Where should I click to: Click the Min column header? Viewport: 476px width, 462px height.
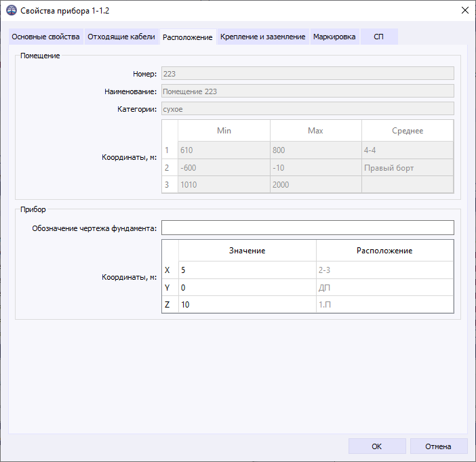(224, 131)
